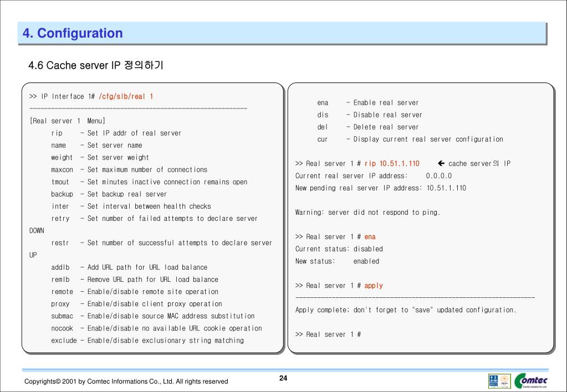Select 'nocook' URL cookie operation line
Viewport: 567px width, 392px height.
pyautogui.click(x=156, y=328)
